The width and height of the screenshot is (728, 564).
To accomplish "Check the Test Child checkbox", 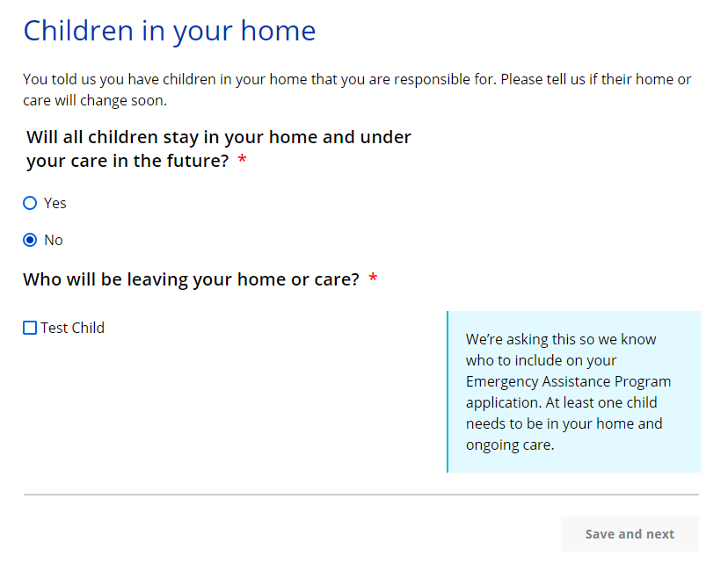I will (30, 328).
